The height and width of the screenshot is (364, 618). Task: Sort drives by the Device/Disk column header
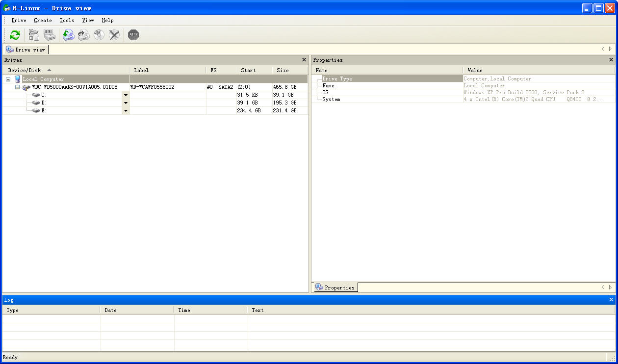click(x=25, y=70)
